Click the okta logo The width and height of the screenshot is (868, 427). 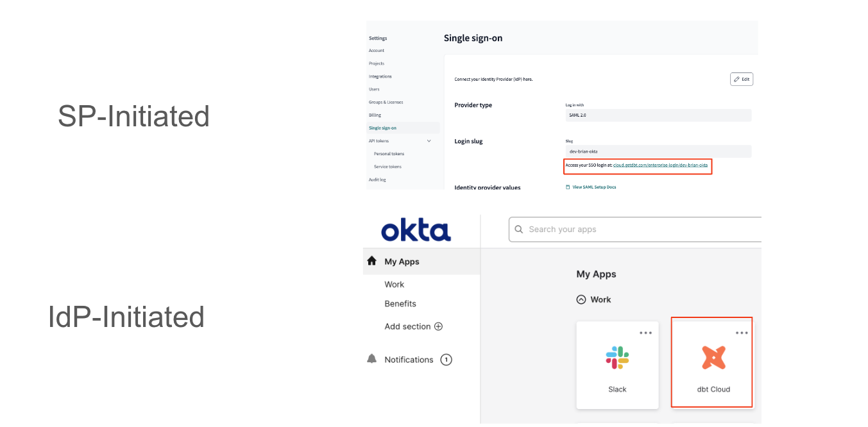[x=414, y=230]
